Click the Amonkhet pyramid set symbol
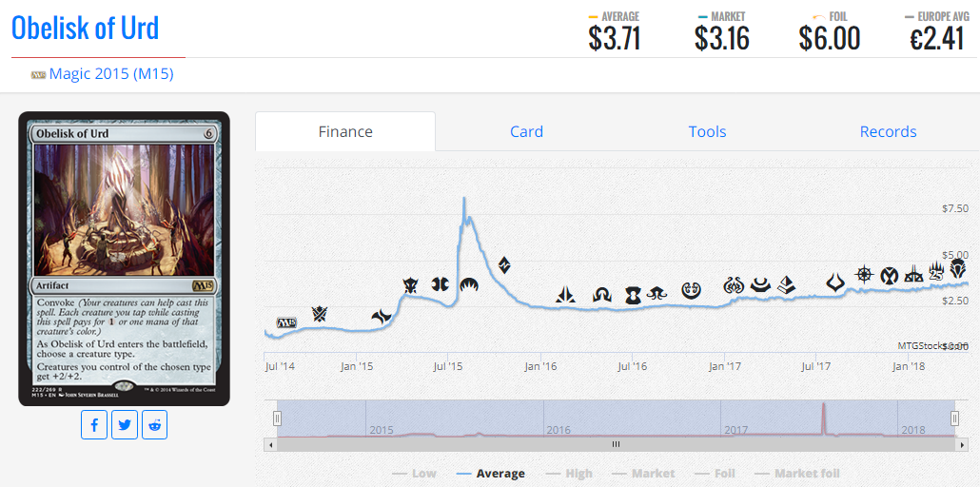980x487 pixels. 787,285
